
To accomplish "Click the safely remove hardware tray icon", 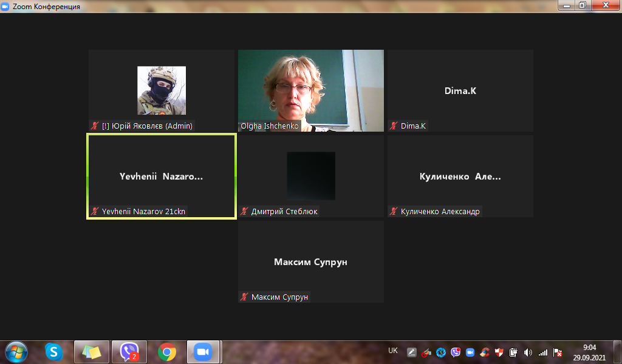I will point(513,352).
